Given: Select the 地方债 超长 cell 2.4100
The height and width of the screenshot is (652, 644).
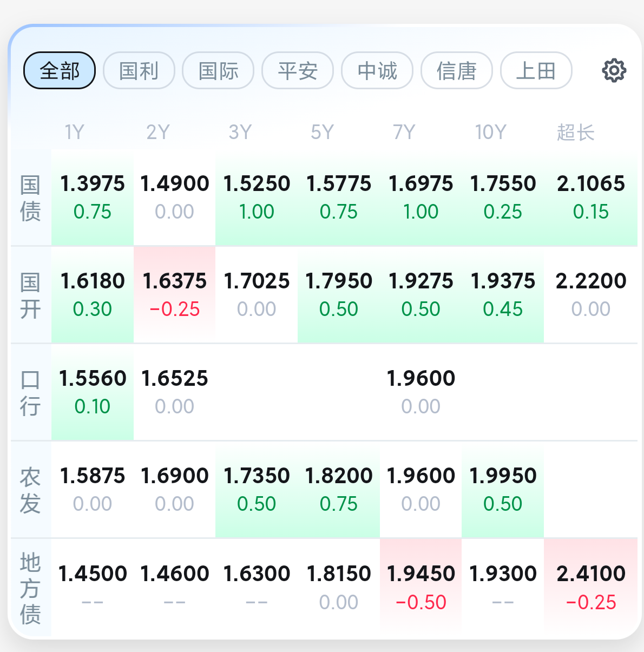Looking at the screenshot, I should pos(590,588).
